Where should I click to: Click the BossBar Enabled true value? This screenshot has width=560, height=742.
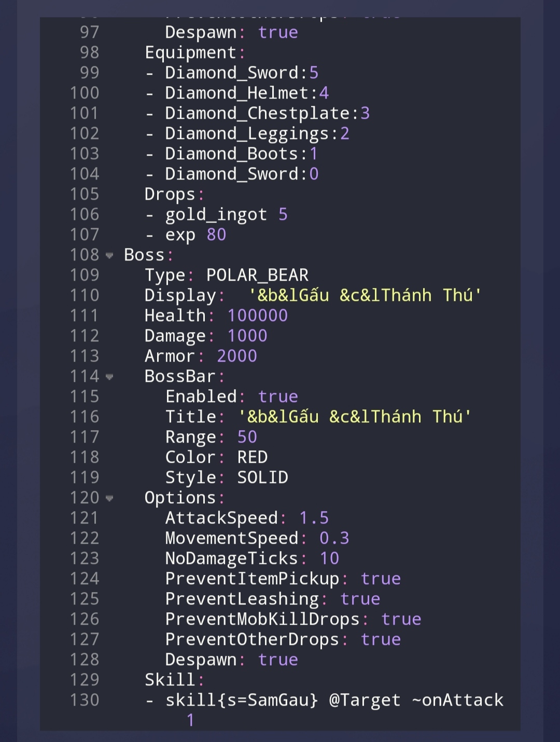click(x=278, y=396)
